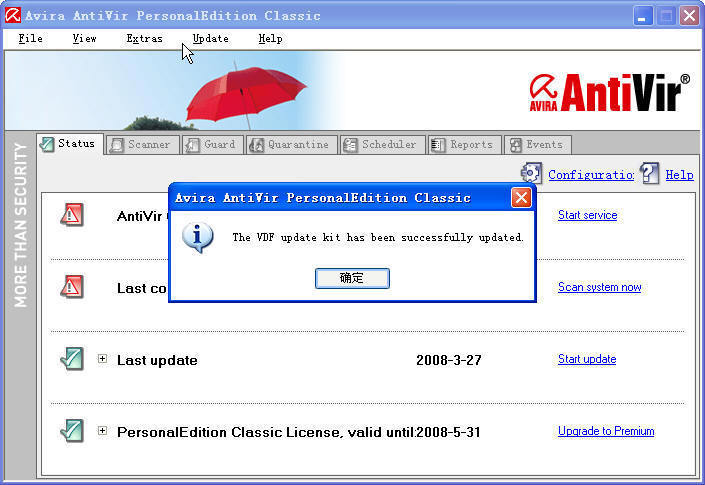Click the red warning icon beside Last complete scan

pos(71,287)
